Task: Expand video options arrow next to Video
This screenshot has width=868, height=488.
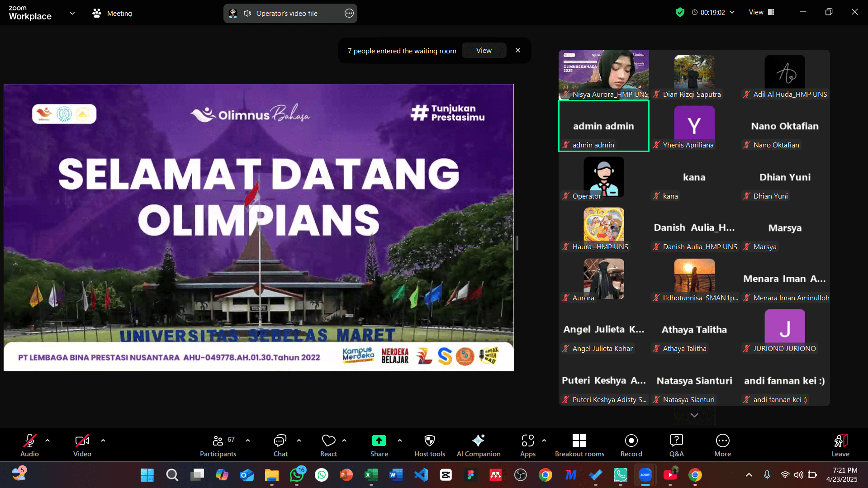Action: point(103,440)
